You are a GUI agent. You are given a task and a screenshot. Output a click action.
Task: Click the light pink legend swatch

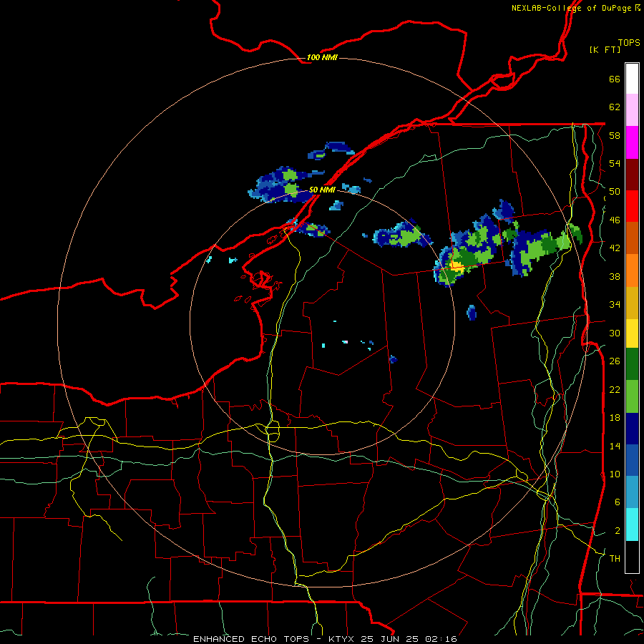point(632,110)
